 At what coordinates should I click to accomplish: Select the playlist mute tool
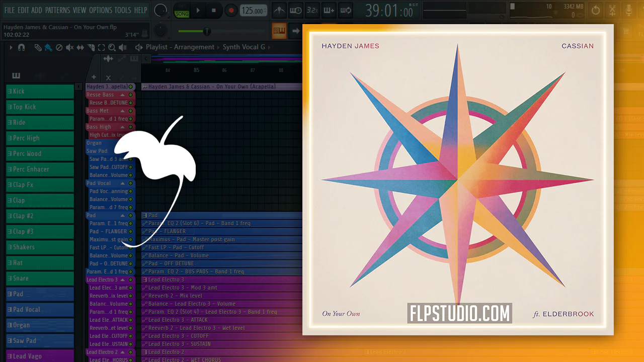click(69, 47)
